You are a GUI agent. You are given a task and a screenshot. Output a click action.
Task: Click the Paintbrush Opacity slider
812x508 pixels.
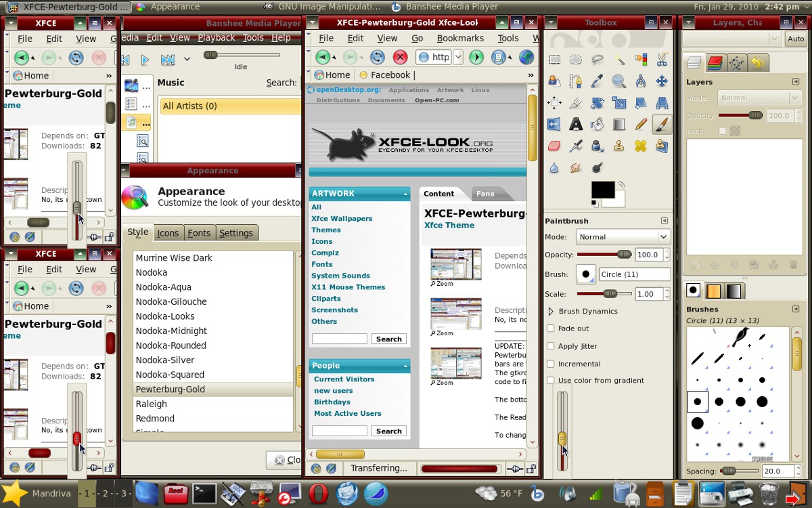[604, 255]
